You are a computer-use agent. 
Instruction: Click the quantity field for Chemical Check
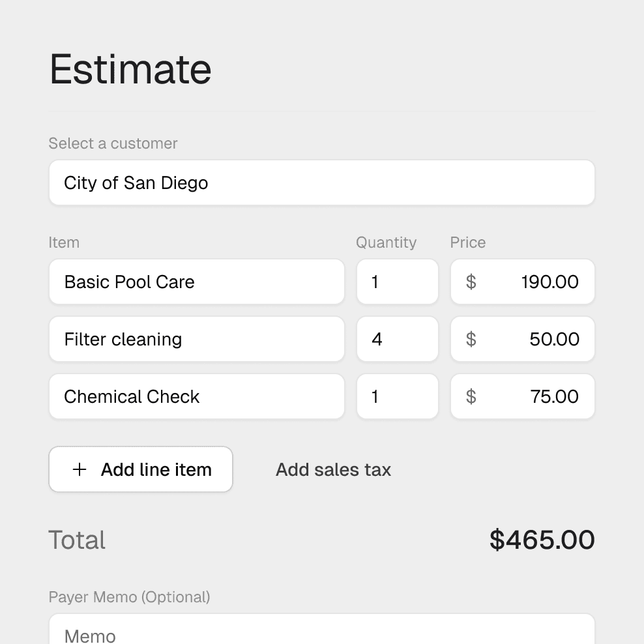[x=397, y=396]
